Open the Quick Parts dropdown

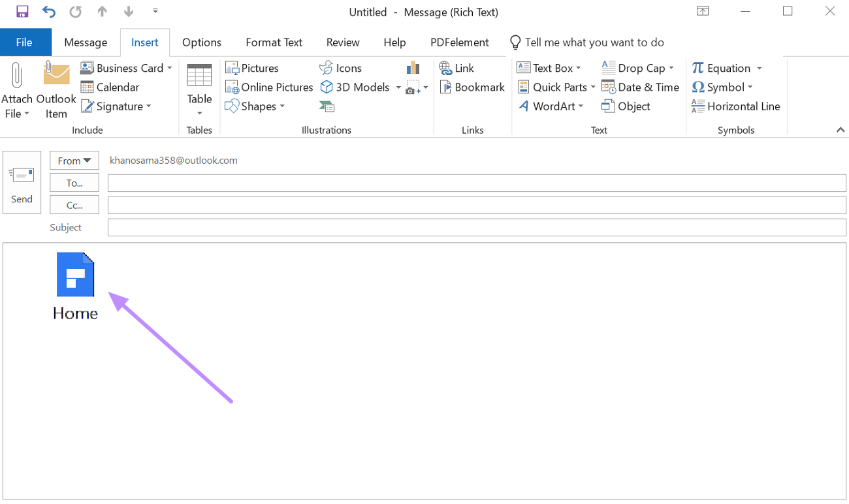(556, 87)
